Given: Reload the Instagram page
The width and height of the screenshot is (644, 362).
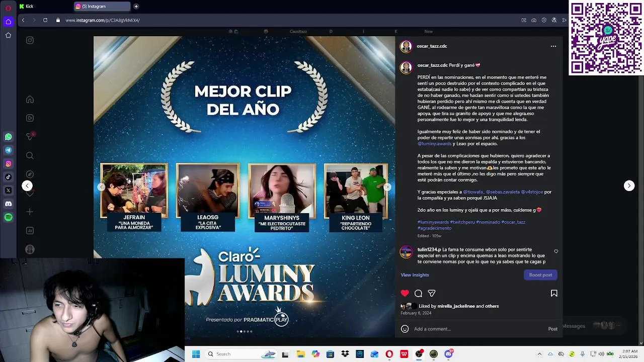Looking at the screenshot, I should [45, 20].
